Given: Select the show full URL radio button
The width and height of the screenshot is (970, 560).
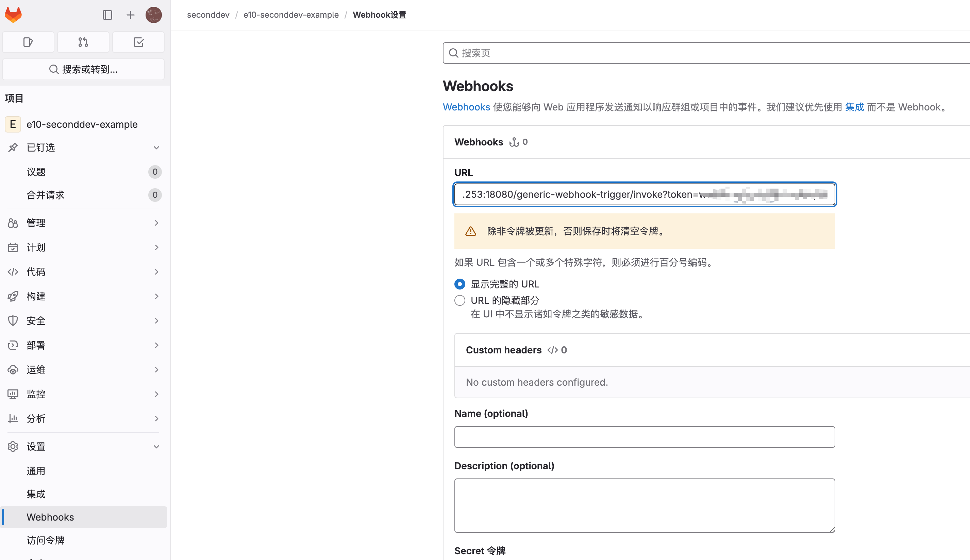Looking at the screenshot, I should coord(459,284).
